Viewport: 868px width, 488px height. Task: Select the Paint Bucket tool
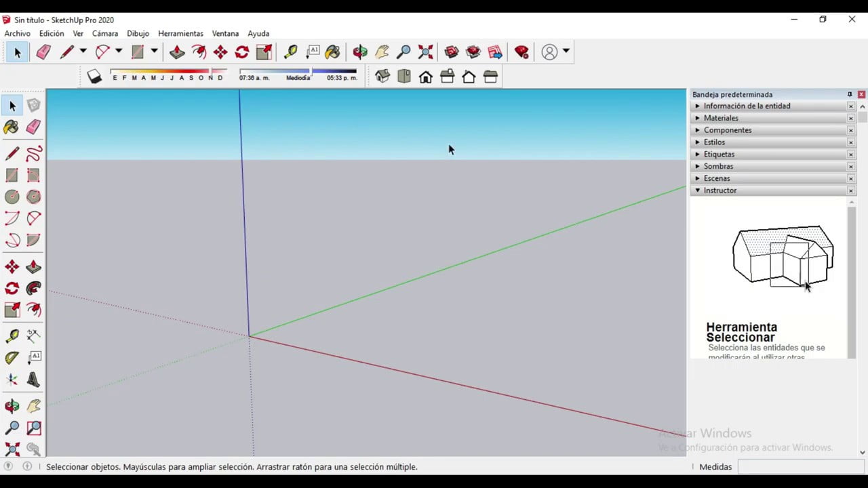click(12, 127)
